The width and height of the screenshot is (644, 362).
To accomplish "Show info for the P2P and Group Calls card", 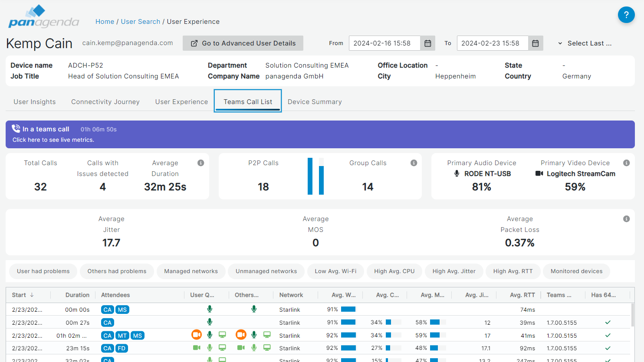I will pos(414,163).
